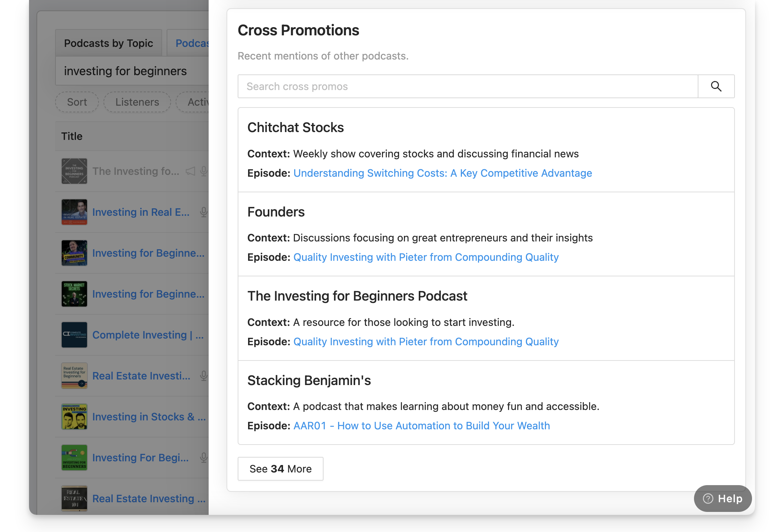784x532 pixels.
Task: Open the Real Estate Investi... podcast
Action: pos(141,376)
